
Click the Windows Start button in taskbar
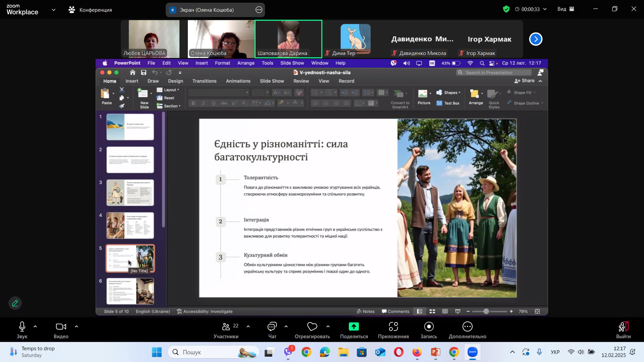(x=157, y=352)
